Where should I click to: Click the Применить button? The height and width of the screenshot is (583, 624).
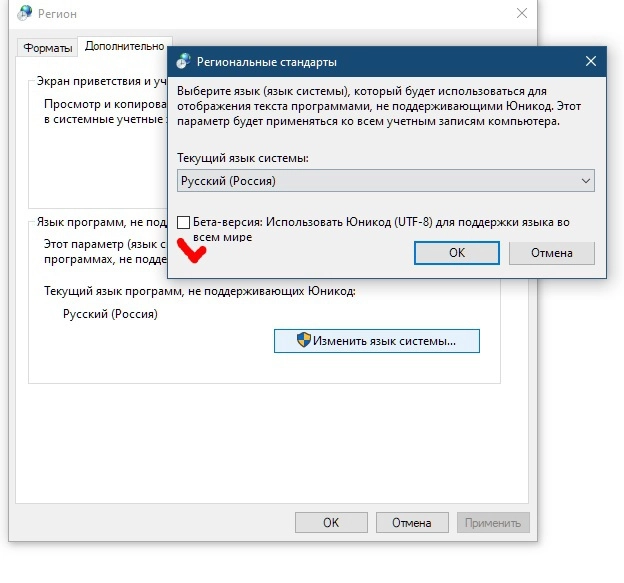pyautogui.click(x=492, y=522)
